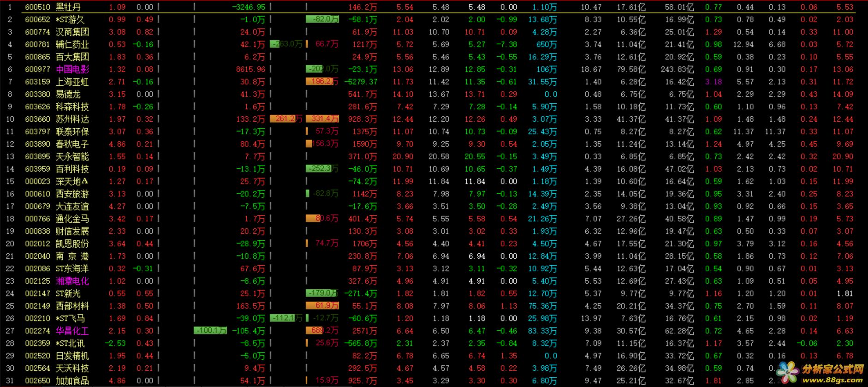Viewport: 868px width, 387px height.
Task: Select stock code 002359
Action: pyautogui.click(x=37, y=343)
